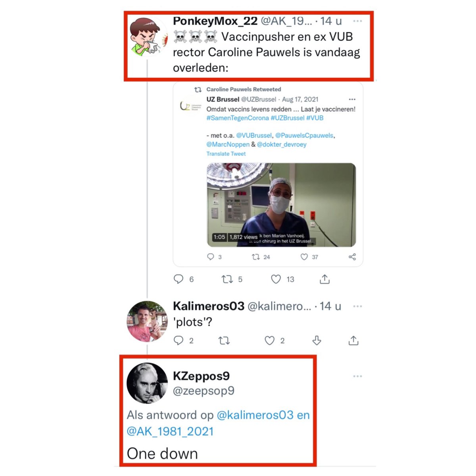Share the PonkeyMox_22 tweet via upload icon

[324, 279]
